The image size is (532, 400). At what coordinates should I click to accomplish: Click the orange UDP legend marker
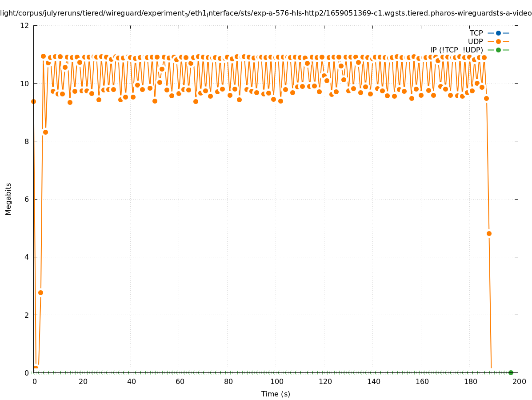coord(498,41)
